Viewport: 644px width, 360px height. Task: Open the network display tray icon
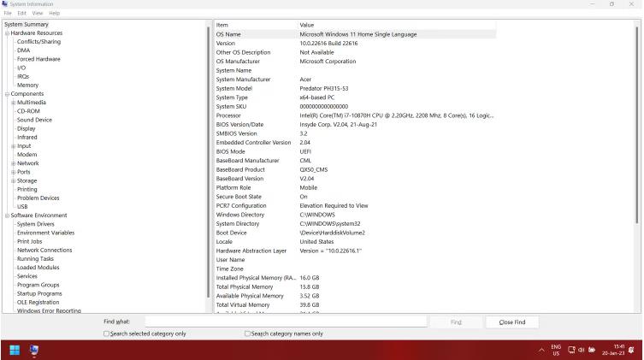click(571, 350)
